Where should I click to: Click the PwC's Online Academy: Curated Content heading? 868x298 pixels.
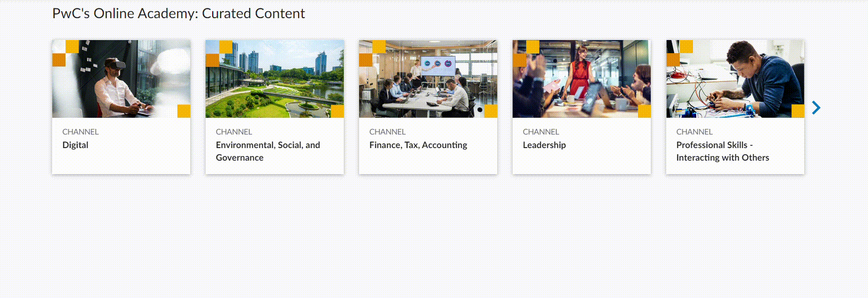pyautogui.click(x=178, y=14)
